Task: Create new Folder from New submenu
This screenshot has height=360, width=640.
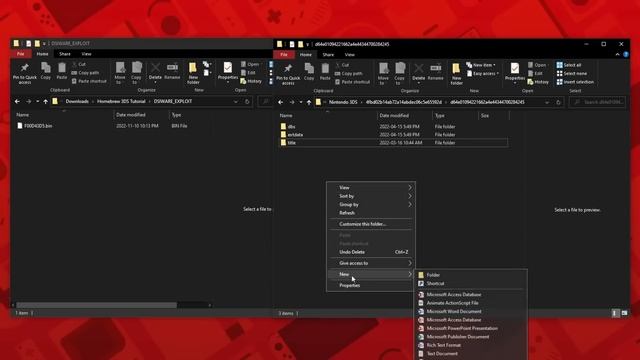Action: pyautogui.click(x=471, y=275)
